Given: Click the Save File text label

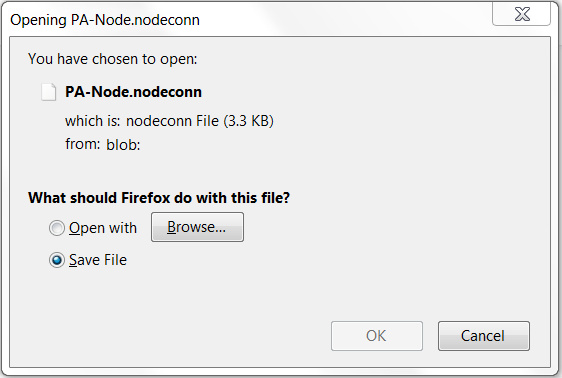Looking at the screenshot, I should (98, 260).
